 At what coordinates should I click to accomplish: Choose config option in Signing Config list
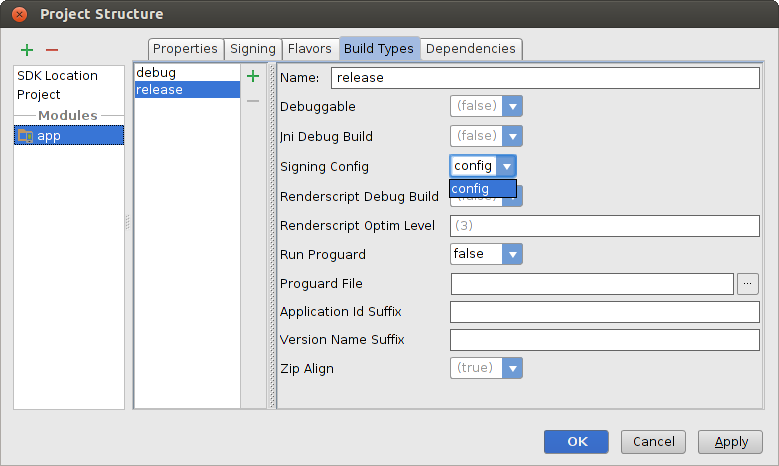coord(482,189)
